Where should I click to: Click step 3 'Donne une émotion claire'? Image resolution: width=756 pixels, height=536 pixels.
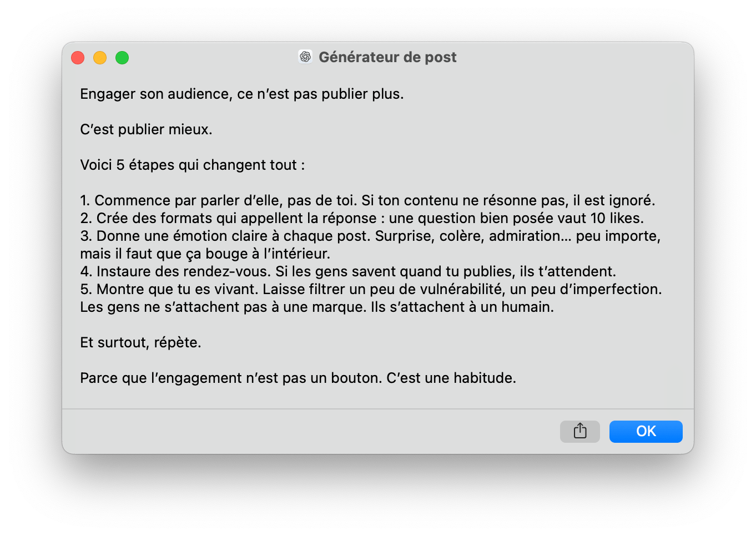tap(370, 236)
